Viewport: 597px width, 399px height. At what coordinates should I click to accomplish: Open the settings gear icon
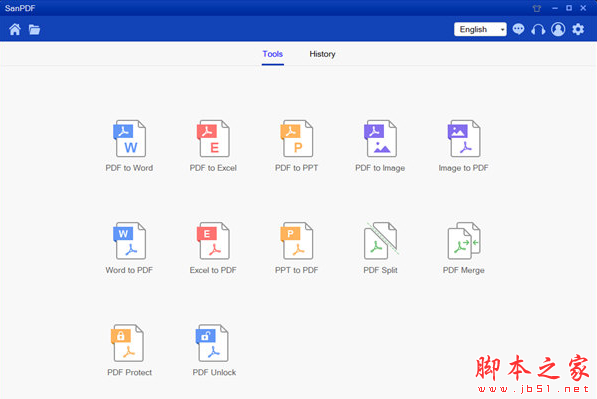[578, 29]
